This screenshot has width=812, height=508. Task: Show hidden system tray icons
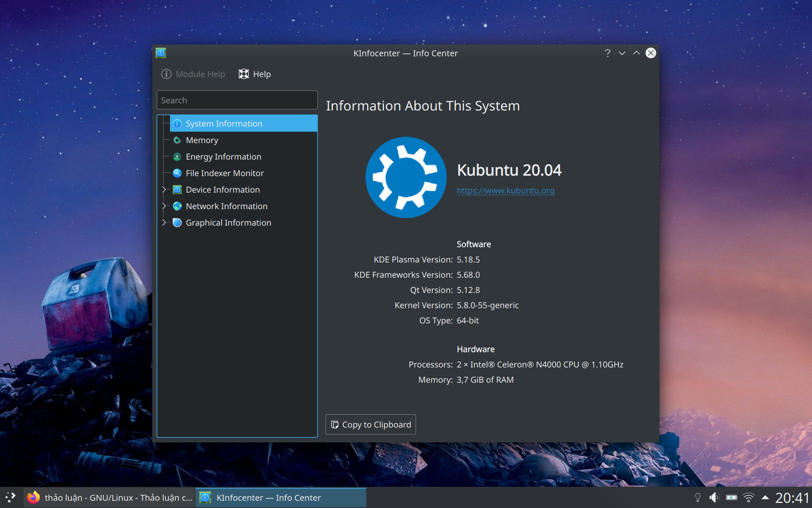tap(765, 497)
